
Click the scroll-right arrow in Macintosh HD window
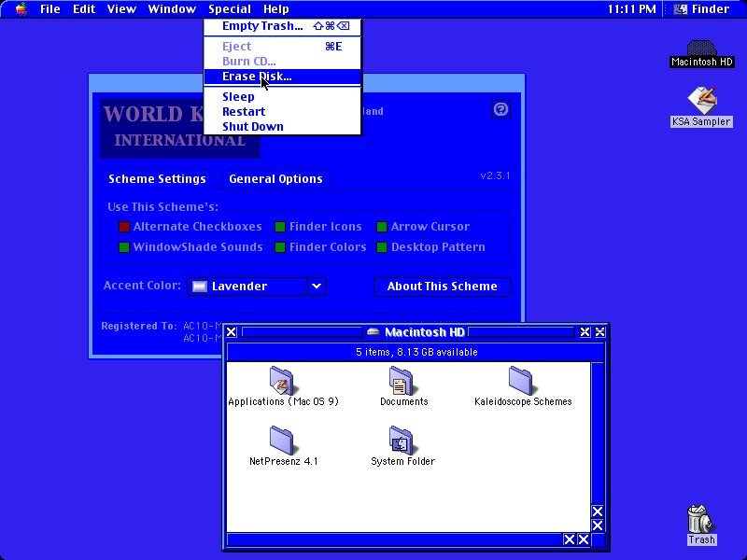coord(584,539)
